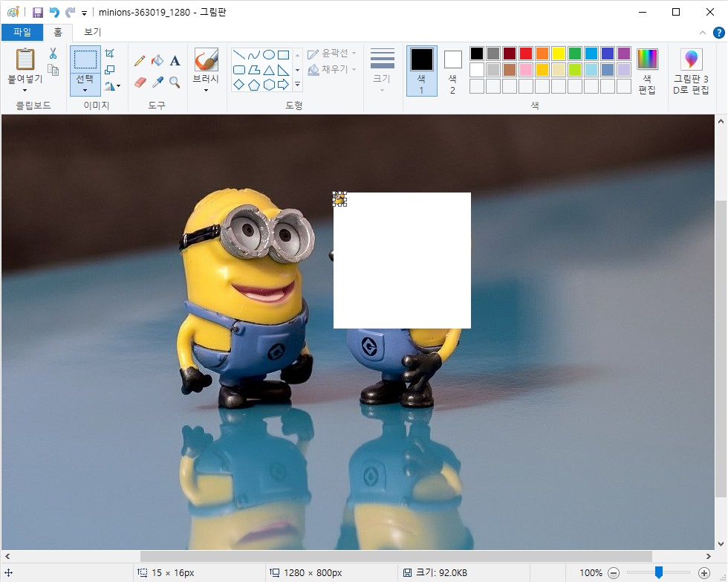
Task: Select the Fill with color bucket tool
Action: 157,60
